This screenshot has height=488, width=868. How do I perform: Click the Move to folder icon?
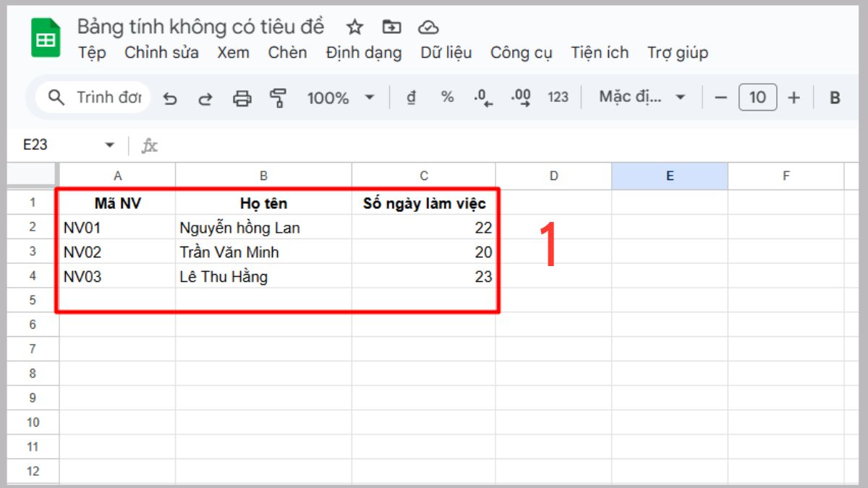click(x=391, y=27)
